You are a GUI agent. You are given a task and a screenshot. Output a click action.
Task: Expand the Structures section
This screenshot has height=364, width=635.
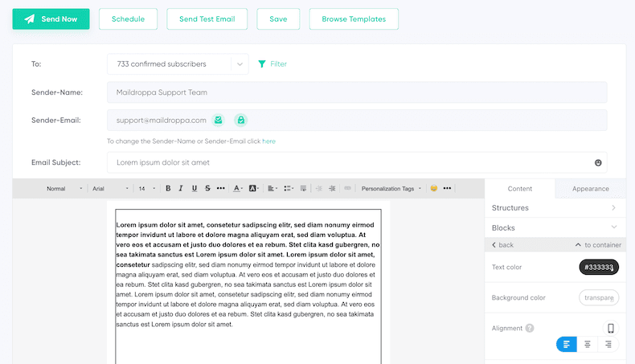(555, 207)
